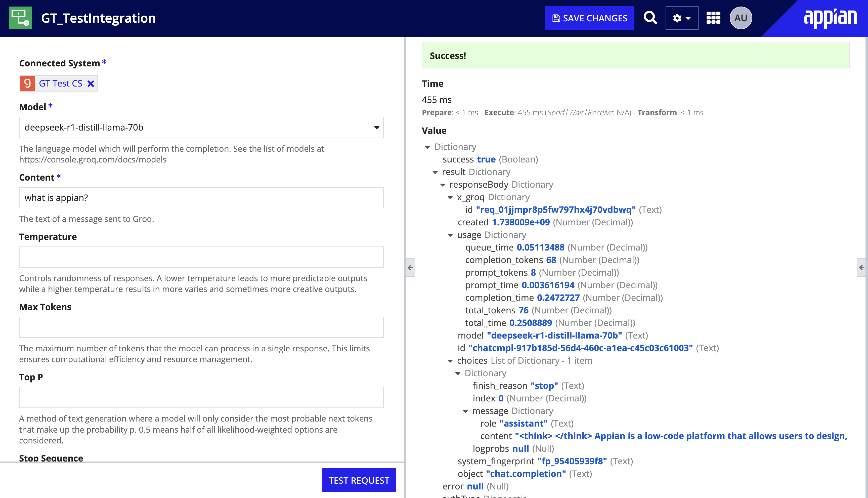Collapse the choices list node
This screenshot has width=868, height=498.
point(450,361)
